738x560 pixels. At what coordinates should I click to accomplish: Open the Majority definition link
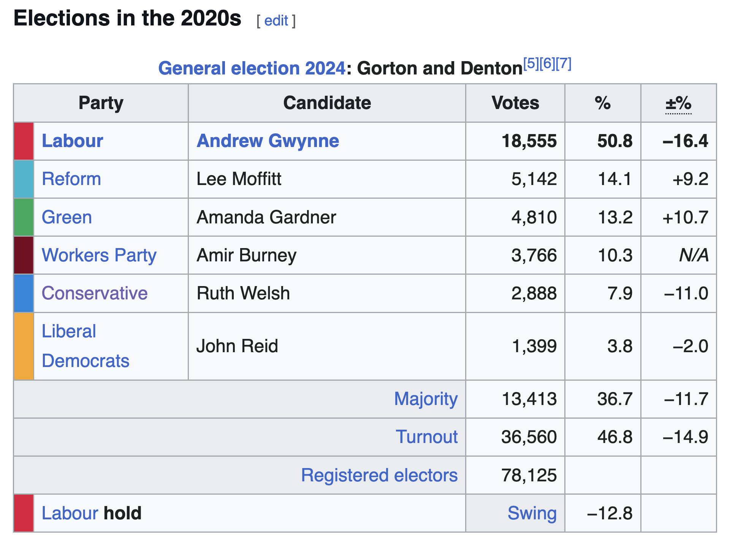pyautogui.click(x=426, y=399)
